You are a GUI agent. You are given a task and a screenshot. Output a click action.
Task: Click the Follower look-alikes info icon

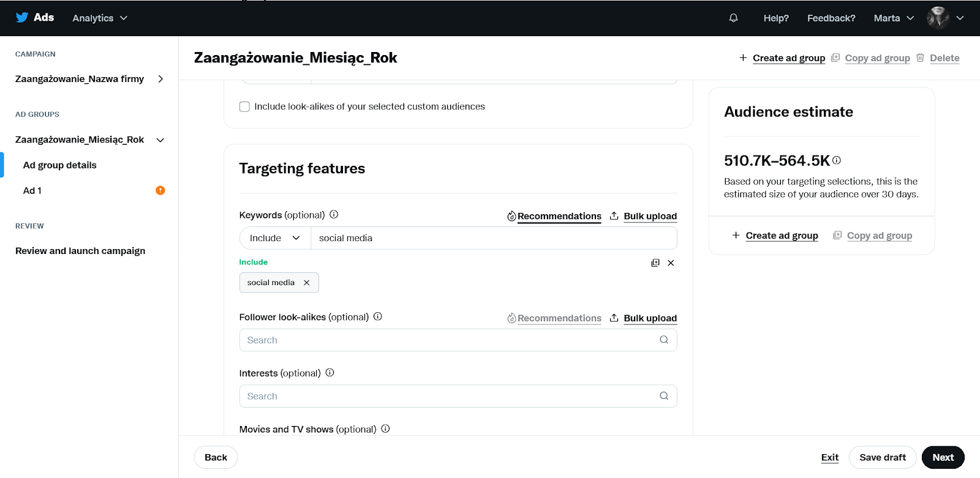point(378,316)
